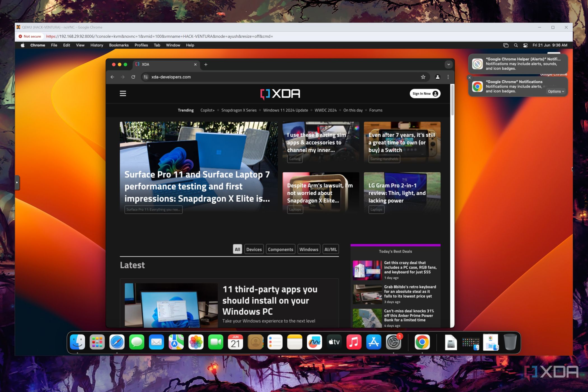Filter latest articles by Devices
The height and width of the screenshot is (392, 588).
coord(254,249)
